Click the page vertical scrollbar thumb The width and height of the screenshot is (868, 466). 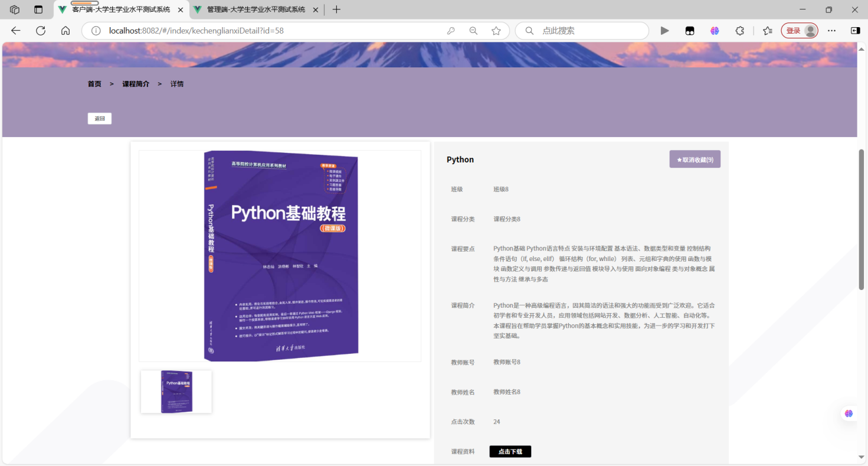point(862,219)
